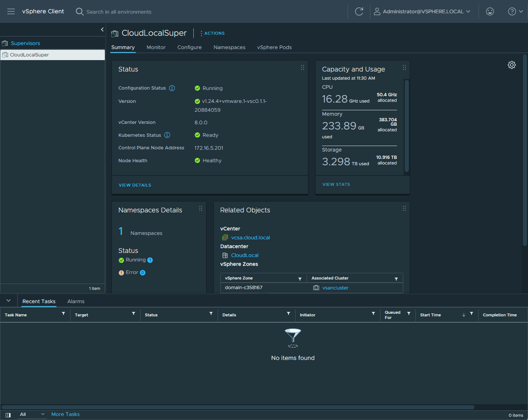Click Configuration Status info icon
The image size is (528, 420).
172,88
